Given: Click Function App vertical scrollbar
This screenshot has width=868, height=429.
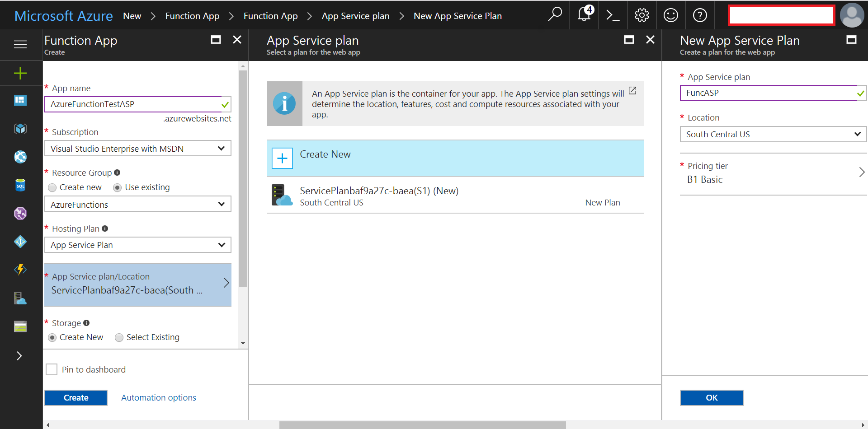Looking at the screenshot, I should point(243,178).
